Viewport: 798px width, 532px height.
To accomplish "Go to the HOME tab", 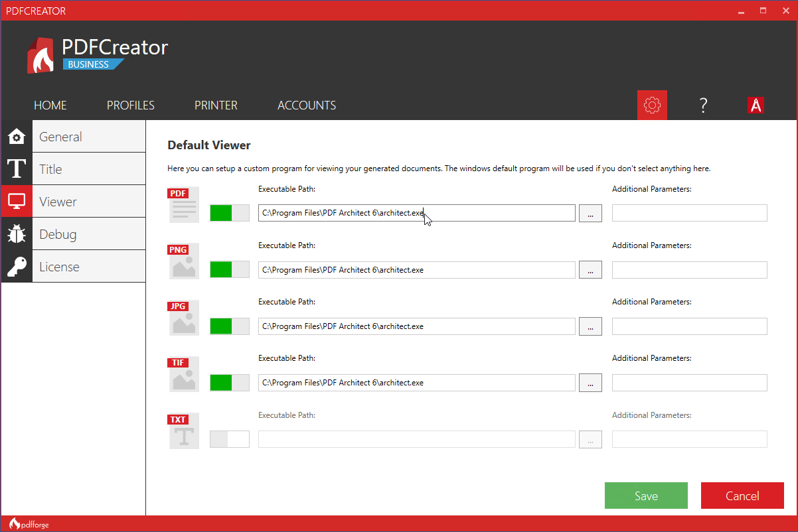I will coord(50,105).
